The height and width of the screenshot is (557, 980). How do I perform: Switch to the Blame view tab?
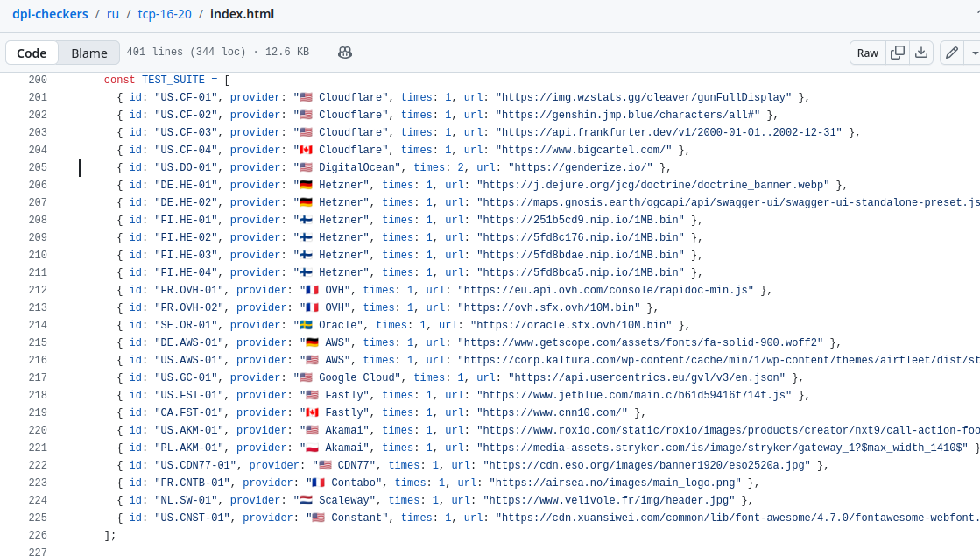pyautogui.click(x=89, y=53)
